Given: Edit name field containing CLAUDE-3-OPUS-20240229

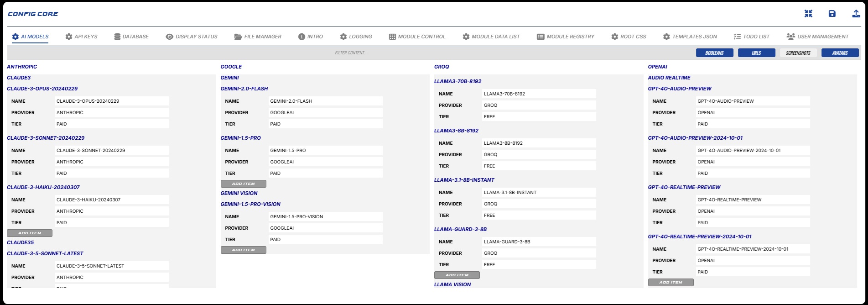Looking at the screenshot, I should point(112,101).
